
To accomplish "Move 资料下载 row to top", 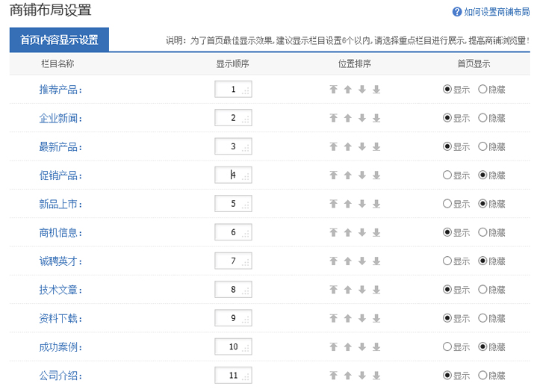I will (x=333, y=318).
